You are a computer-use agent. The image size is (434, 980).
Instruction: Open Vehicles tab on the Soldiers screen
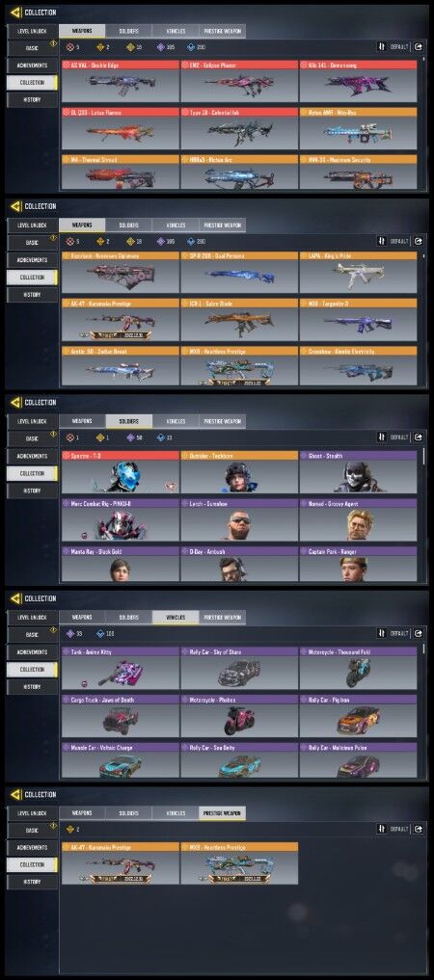click(x=176, y=421)
